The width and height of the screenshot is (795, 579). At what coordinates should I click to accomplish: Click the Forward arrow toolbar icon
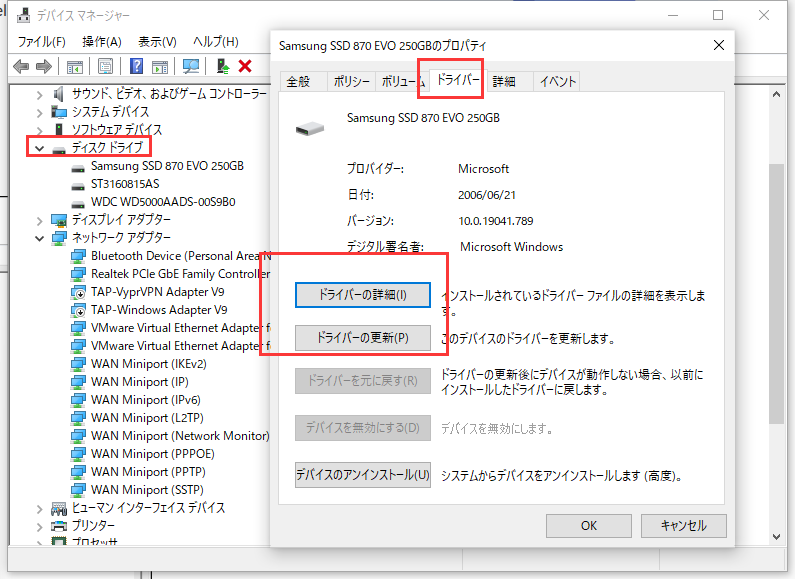pos(44,66)
